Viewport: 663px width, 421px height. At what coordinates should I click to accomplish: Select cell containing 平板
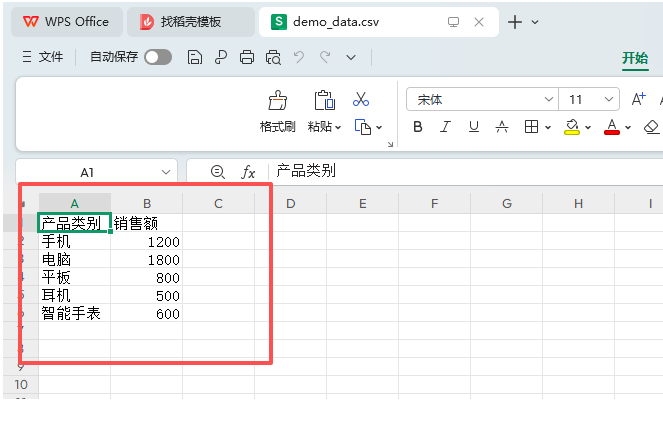point(75,277)
